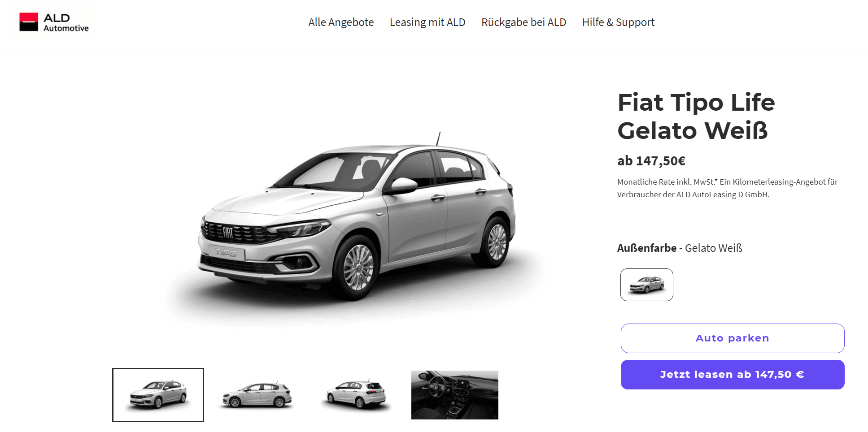Click the front wheel of the main car image
Screen dimensions: 868x432
(358, 268)
